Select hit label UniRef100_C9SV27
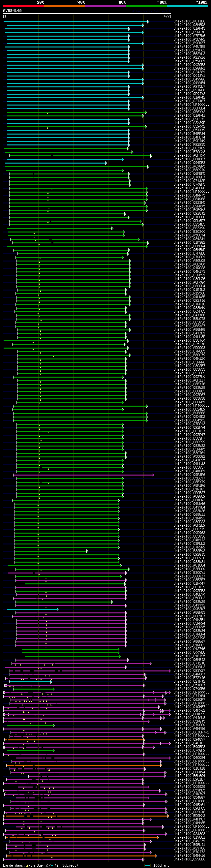The height and width of the screenshot is (868, 211). (189, 670)
